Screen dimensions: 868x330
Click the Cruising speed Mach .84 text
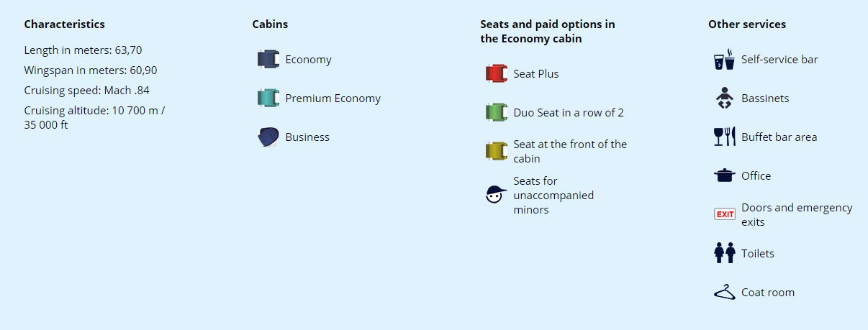pyautogui.click(x=87, y=91)
